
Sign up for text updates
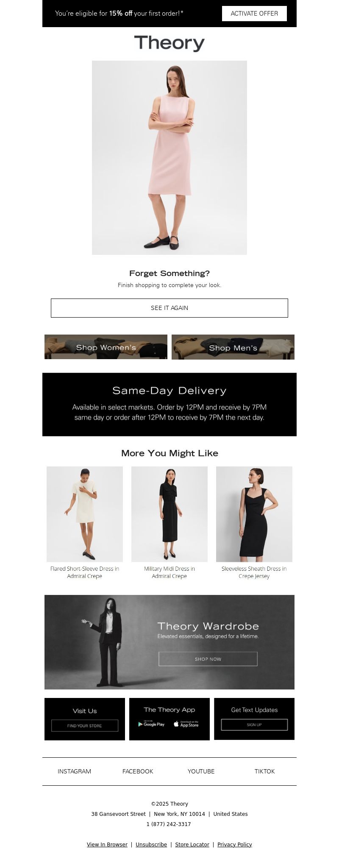[254, 725]
